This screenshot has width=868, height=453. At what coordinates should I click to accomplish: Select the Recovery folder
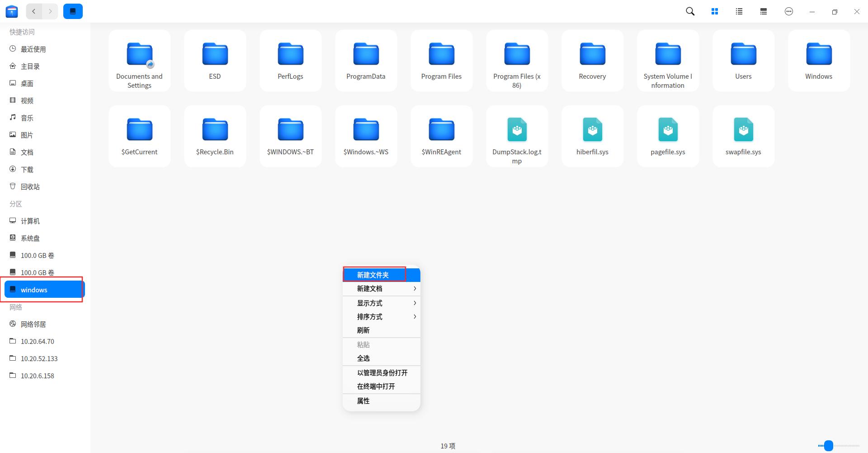(592, 61)
